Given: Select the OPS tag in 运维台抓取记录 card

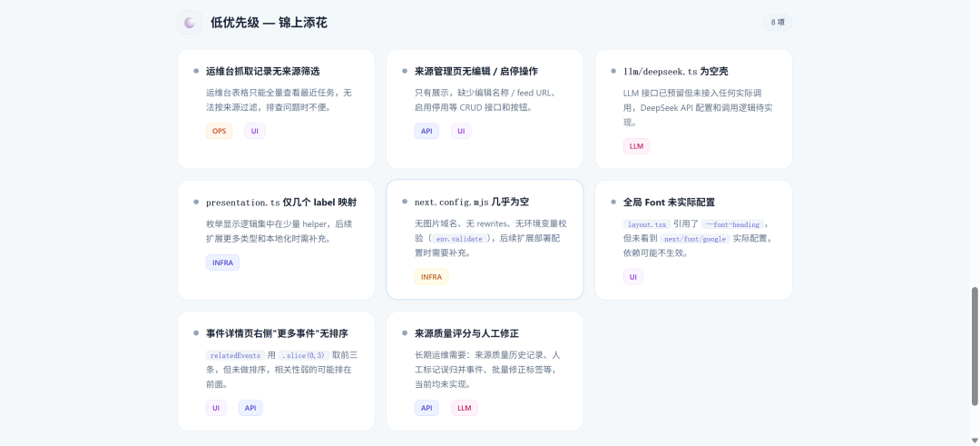Looking at the screenshot, I should [x=219, y=131].
